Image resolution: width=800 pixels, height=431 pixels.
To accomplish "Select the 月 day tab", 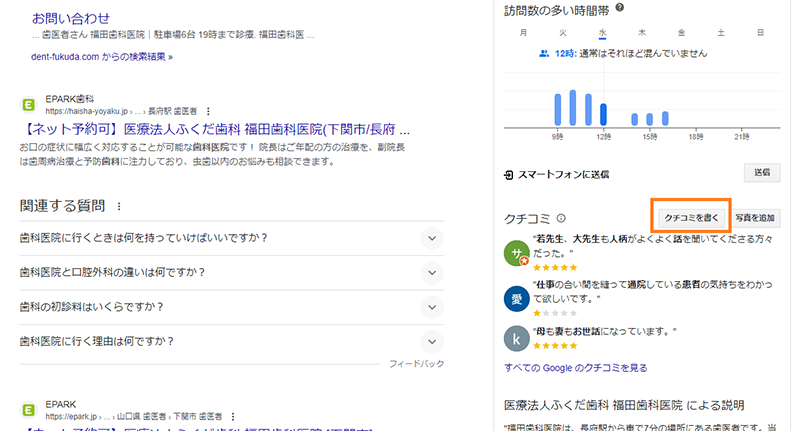I will [x=523, y=33].
